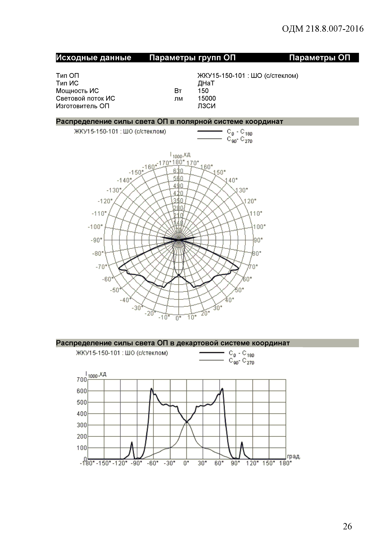This screenshot has height=555, width=392.
Task: Click the -90° label on polar chart
Action: [x=96, y=240]
